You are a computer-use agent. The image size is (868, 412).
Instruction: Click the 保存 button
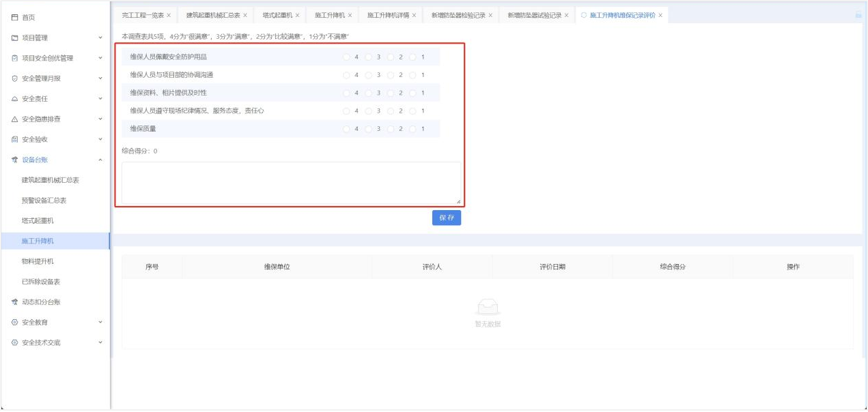pyautogui.click(x=447, y=218)
